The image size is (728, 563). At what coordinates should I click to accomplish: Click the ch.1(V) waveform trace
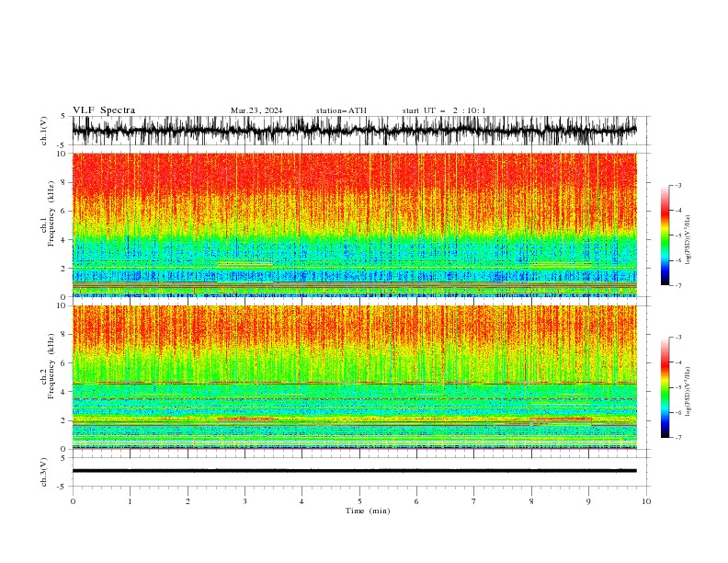coord(354,131)
